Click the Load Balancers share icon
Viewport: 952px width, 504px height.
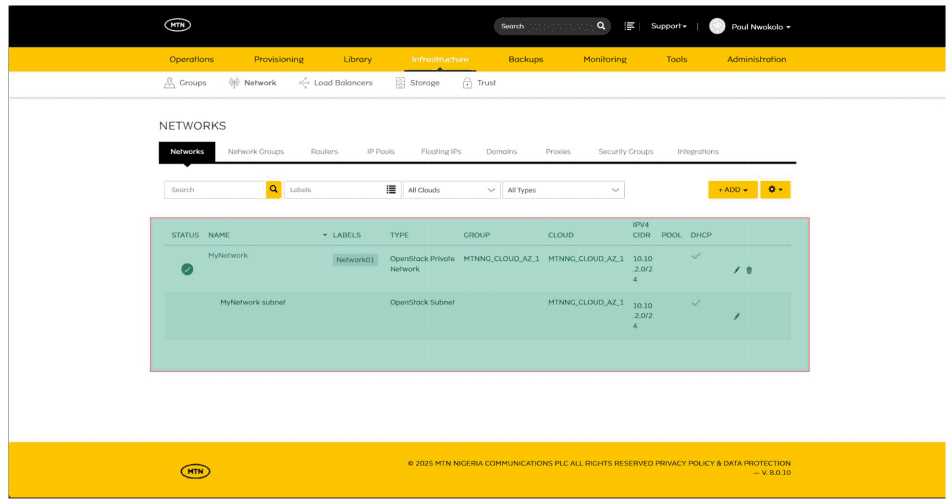point(304,83)
